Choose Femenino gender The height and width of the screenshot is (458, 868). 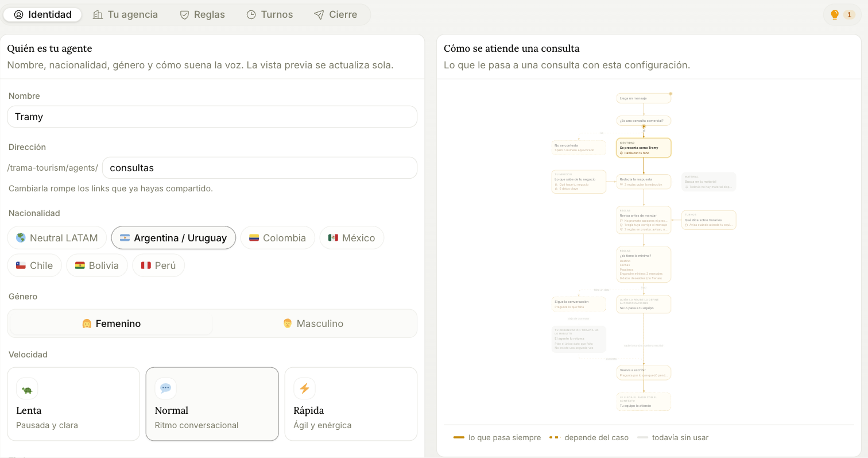click(x=111, y=324)
